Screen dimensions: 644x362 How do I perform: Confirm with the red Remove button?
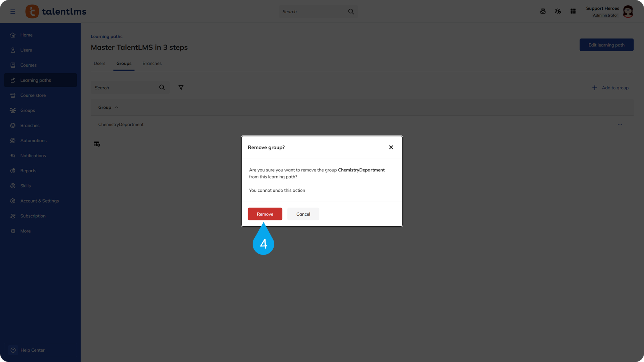[265, 214]
